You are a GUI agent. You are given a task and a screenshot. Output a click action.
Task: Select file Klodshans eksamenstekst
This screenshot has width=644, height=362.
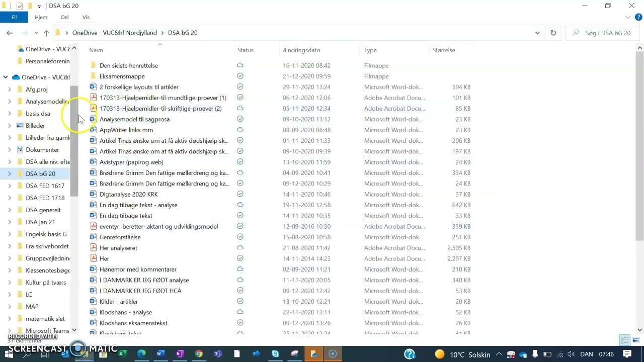pos(133,323)
